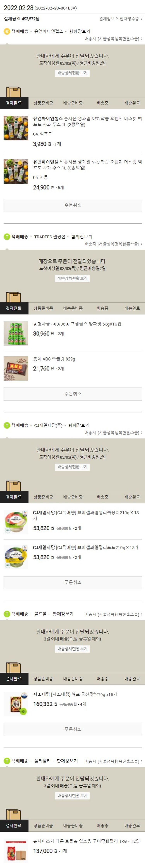Click first 배송상세현황 보기 button
Viewport: 145px width, 868px height.
(72, 73)
